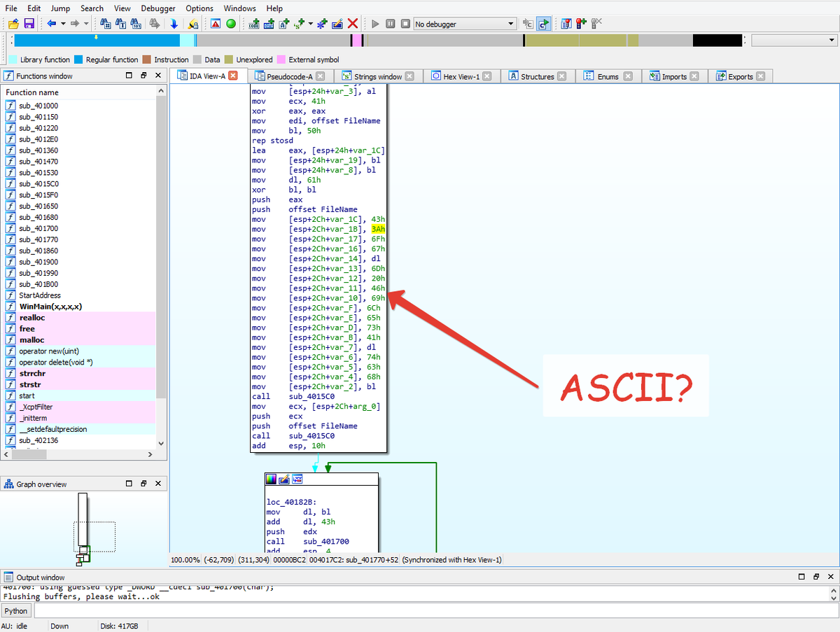Click the navigation band blue segment
Viewport: 840px width, 632px height.
[x=97, y=41]
